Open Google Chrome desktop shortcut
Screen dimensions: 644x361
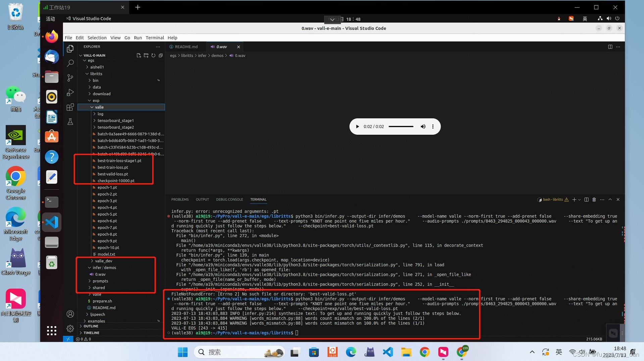pyautogui.click(x=16, y=183)
